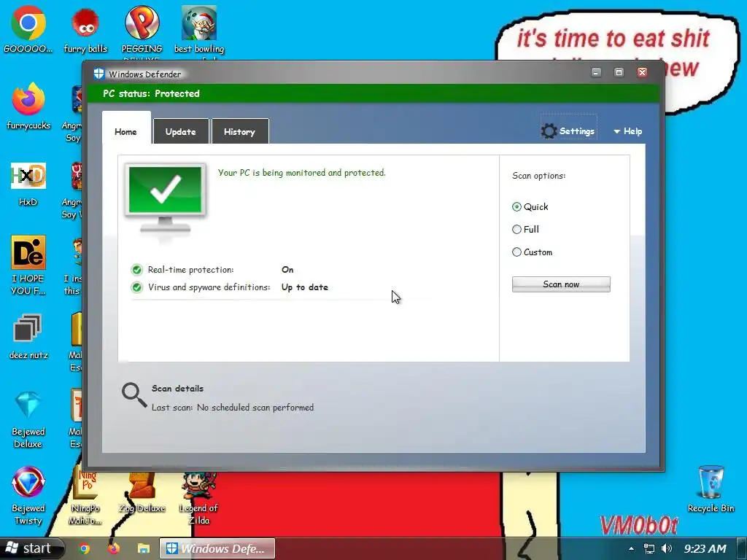Open the I HOPE YOU F... desktop icon

click(x=28, y=265)
